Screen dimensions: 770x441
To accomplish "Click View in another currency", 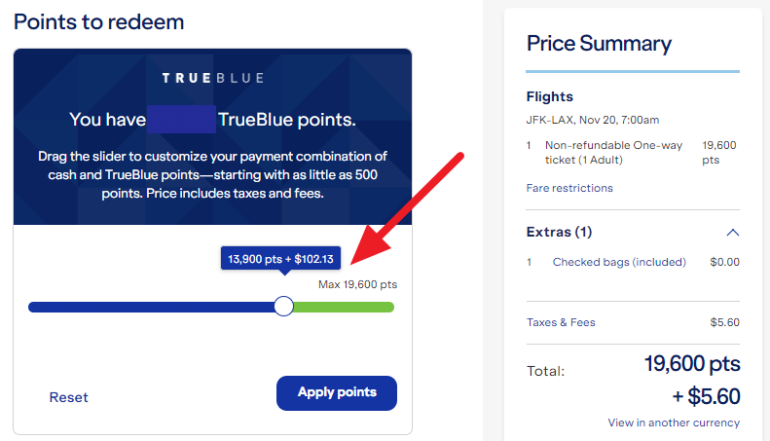I will pos(673,422).
